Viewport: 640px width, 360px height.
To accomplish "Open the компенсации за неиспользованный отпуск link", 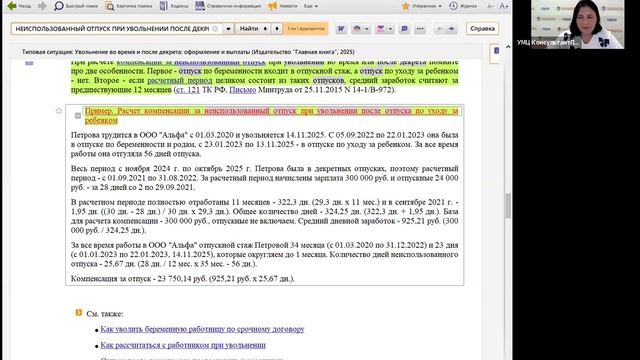I will pos(191,62).
